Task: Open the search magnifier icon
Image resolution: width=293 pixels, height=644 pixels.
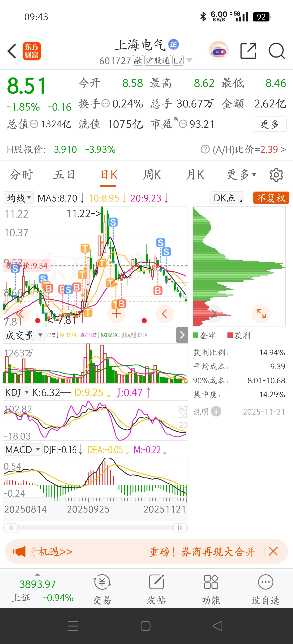Action: [x=277, y=51]
